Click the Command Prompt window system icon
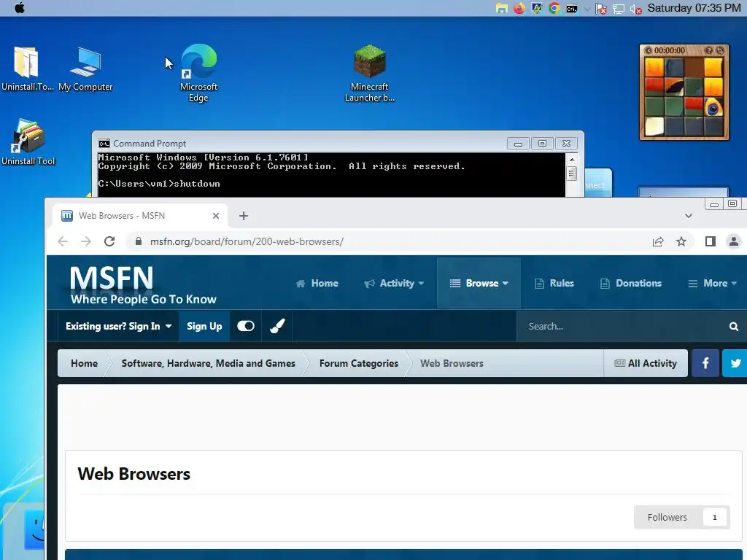Screen dimensions: 747x560 pyautogui.click(x=104, y=144)
